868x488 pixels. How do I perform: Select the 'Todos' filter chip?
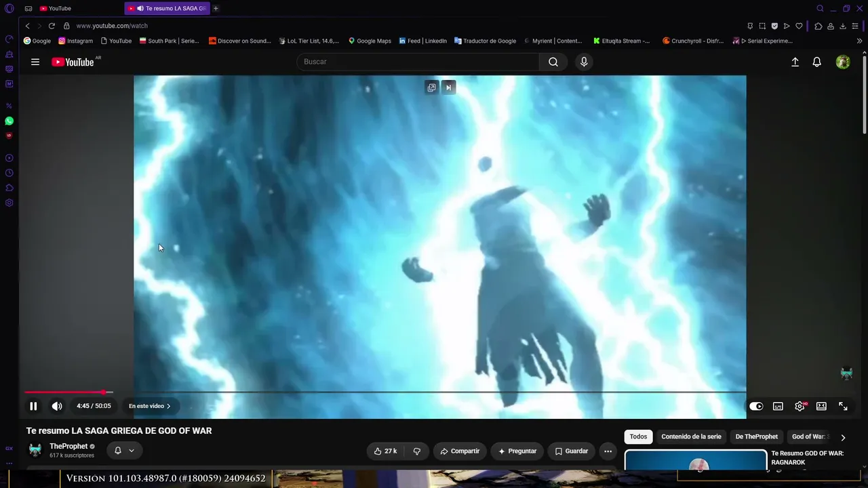click(x=638, y=436)
